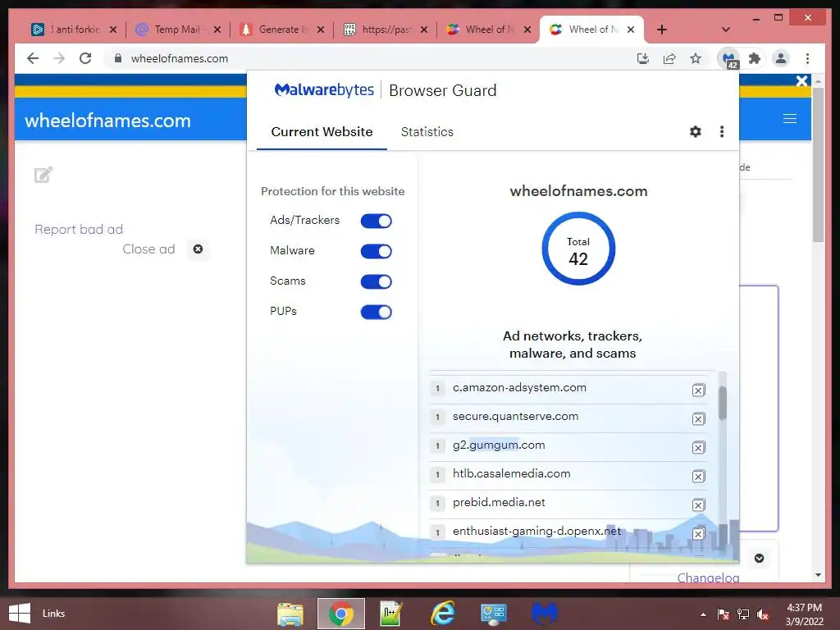
Task: Click the wheelofnames.com site logo
Action: (x=107, y=121)
